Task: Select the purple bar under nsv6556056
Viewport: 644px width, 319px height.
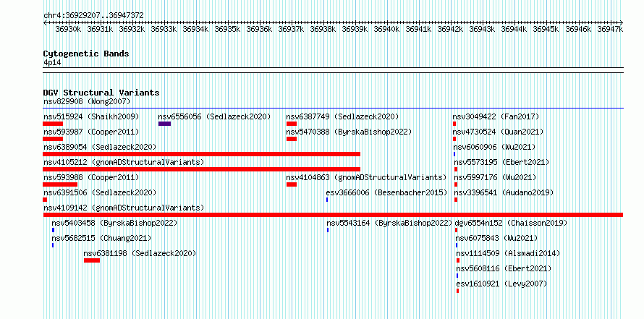Action: point(164,124)
